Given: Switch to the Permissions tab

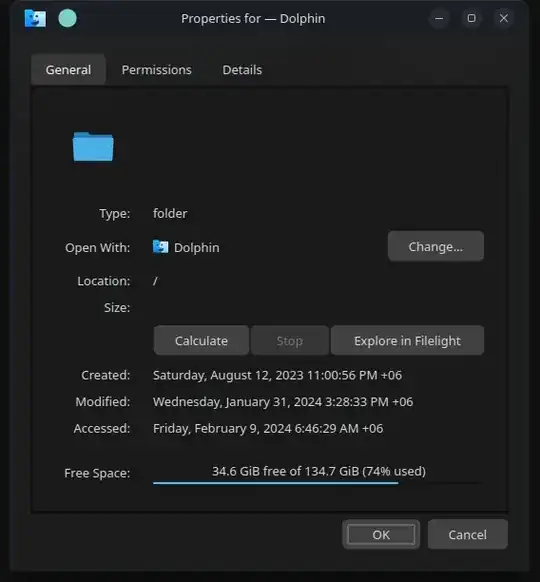Looking at the screenshot, I should [x=157, y=70].
